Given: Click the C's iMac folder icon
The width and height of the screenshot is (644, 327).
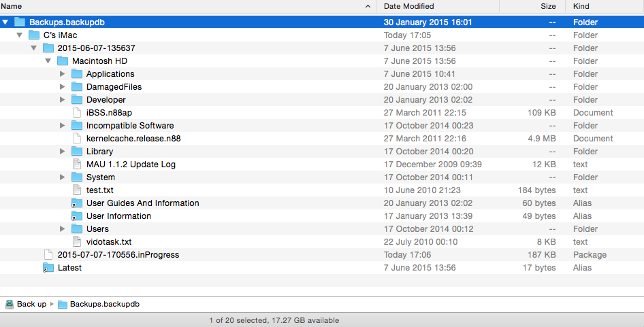Looking at the screenshot, I should [x=34, y=35].
